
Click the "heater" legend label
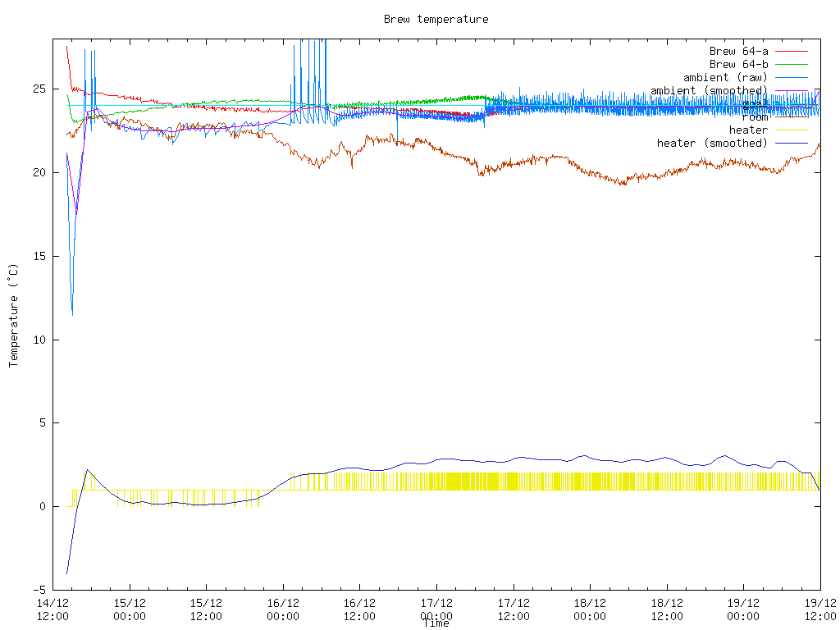click(x=748, y=130)
